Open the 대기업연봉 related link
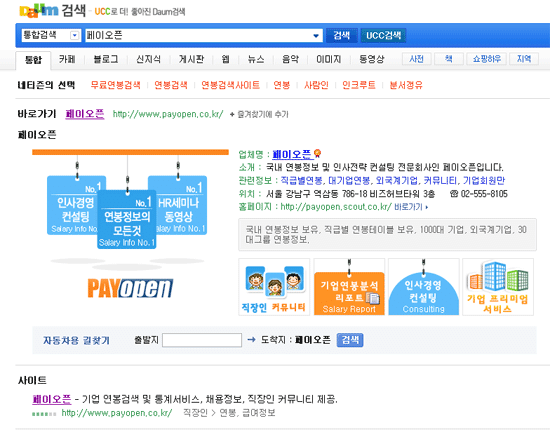Screen dimensions: 550x430 click(x=349, y=181)
